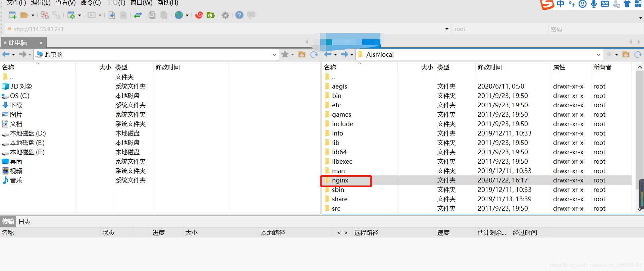Click the Open Session folder icon
This screenshot has height=271, width=644.
click(x=24, y=15)
